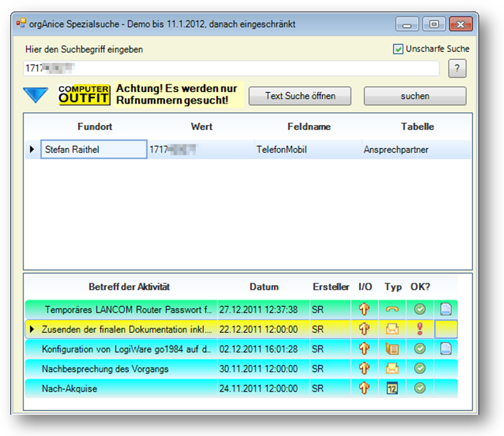The width and height of the screenshot is (504, 436).
Task: Click envelope type icon in Nachbesprechung row
Action: click(x=392, y=369)
